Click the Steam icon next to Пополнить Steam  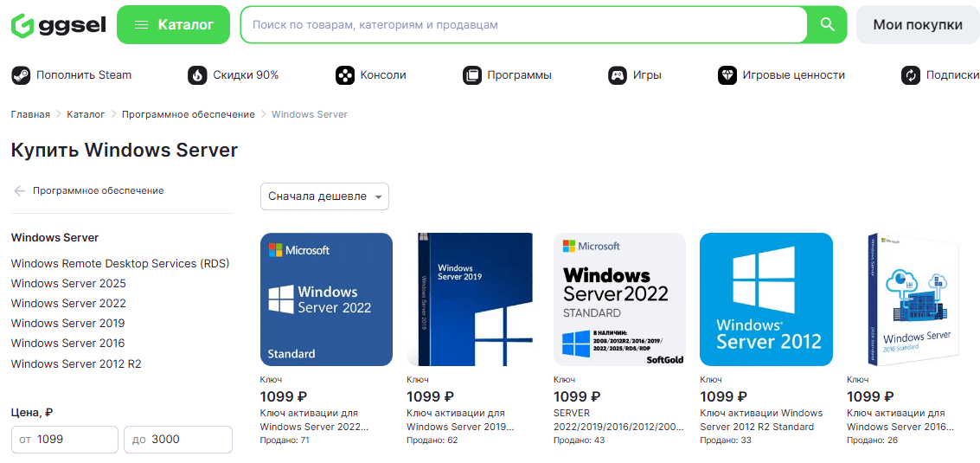(x=21, y=75)
